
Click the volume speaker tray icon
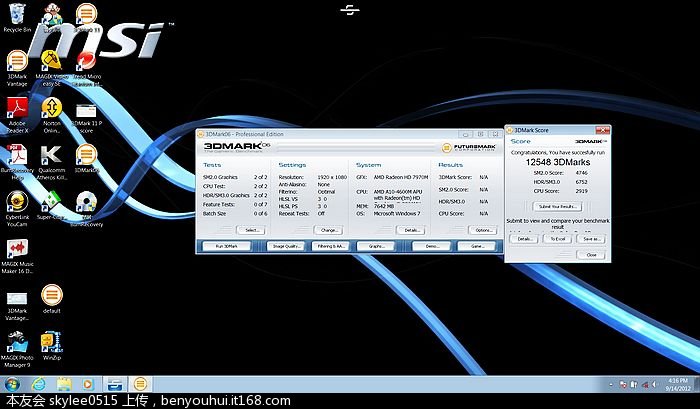tap(655, 384)
